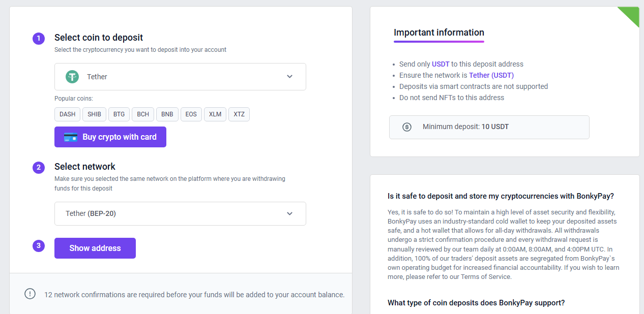
Task: Click the dollar coin icon beside minimum deposit
Action: 407,127
